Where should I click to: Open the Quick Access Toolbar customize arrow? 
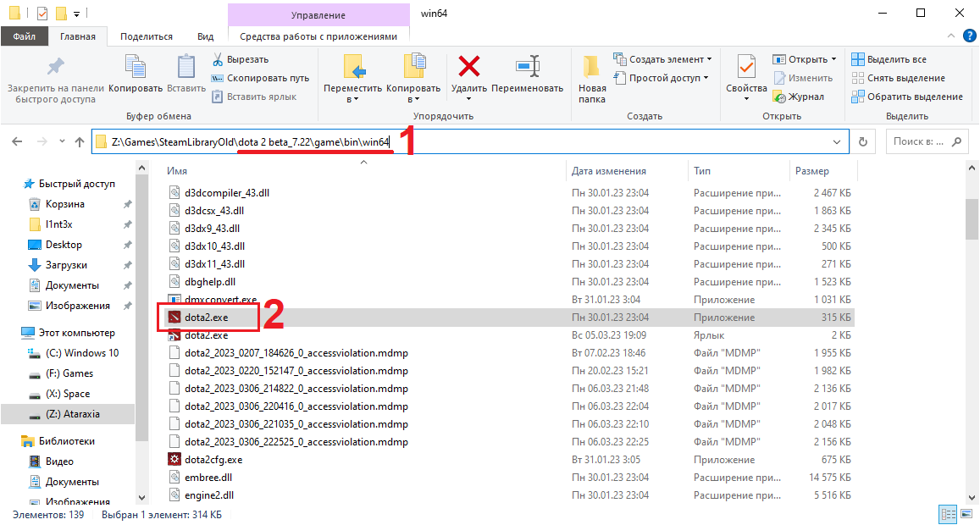click(x=75, y=13)
